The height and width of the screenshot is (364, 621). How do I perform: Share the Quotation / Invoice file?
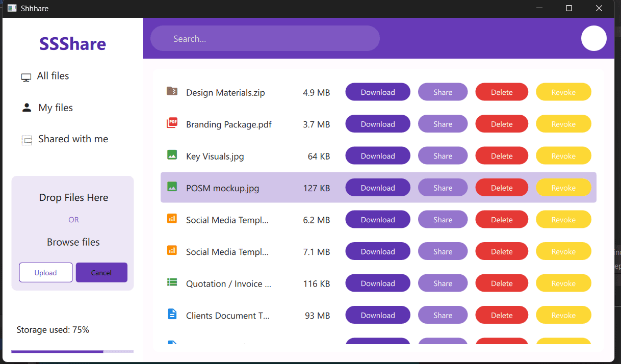(443, 283)
